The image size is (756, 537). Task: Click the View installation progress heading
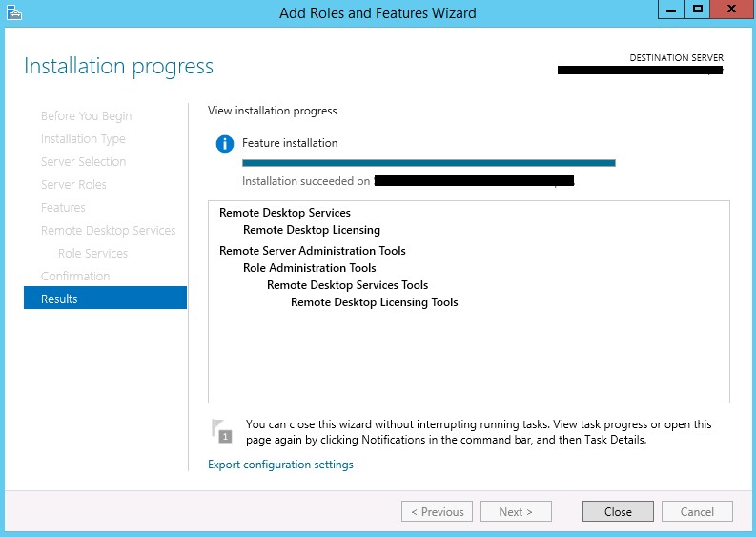point(272,111)
